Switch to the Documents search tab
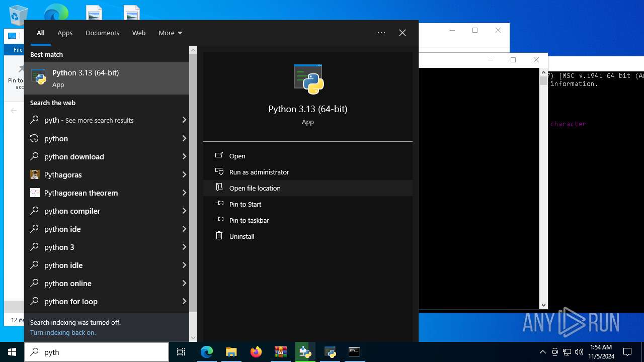The image size is (644, 362). 102,33
